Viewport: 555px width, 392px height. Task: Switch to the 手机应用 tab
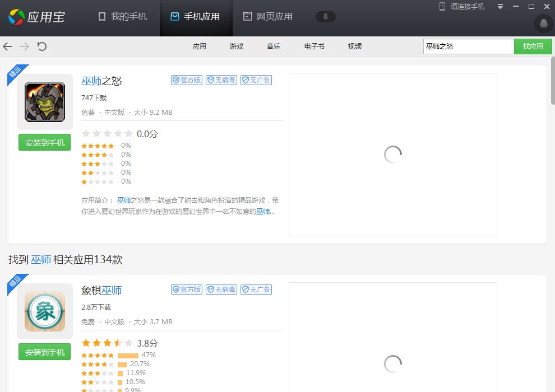pos(196,17)
